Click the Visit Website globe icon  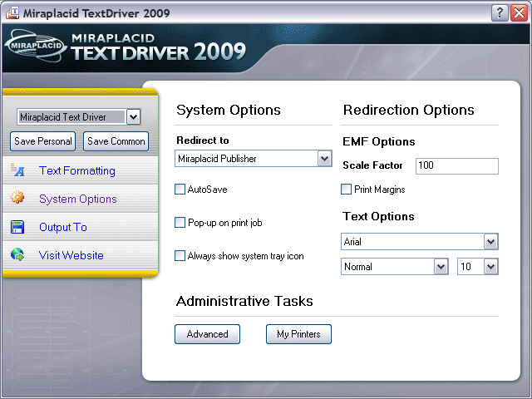17,254
